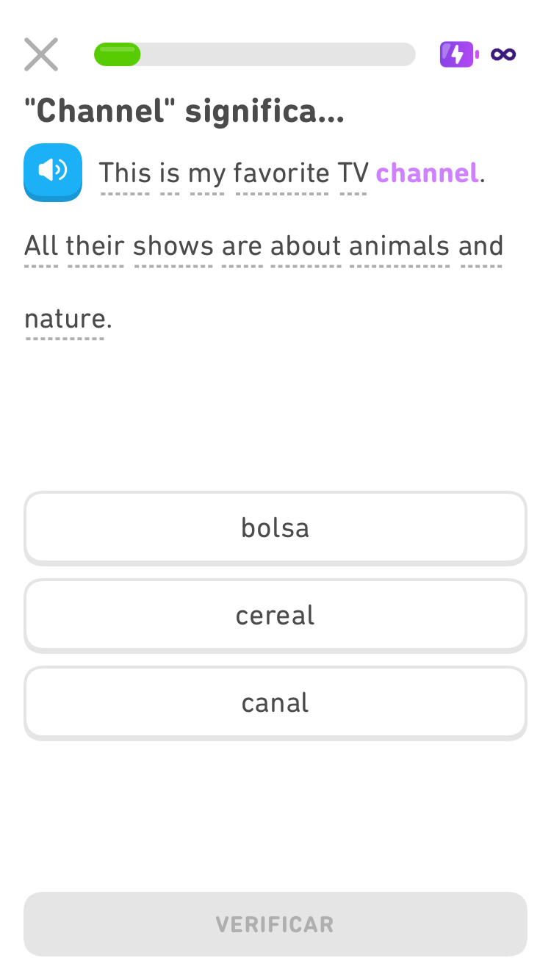Play the sentence audio with the speaker icon
This screenshot has height=980, width=551.
pyautogui.click(x=52, y=172)
